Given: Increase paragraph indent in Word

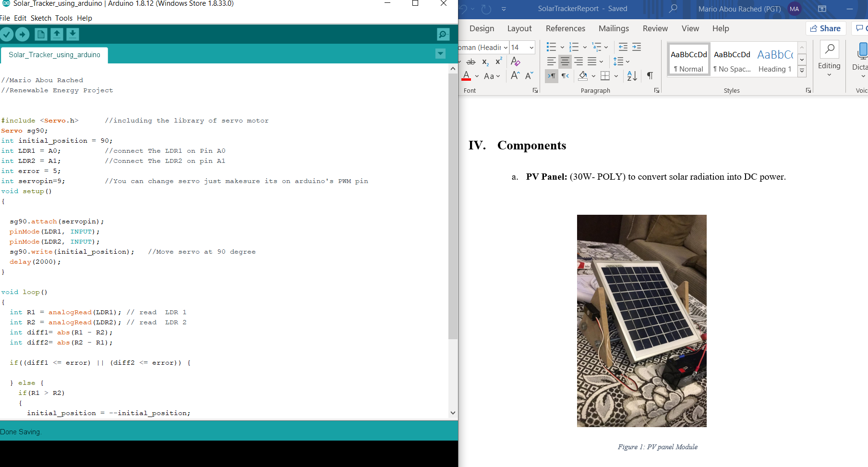Looking at the screenshot, I should tap(637, 47).
